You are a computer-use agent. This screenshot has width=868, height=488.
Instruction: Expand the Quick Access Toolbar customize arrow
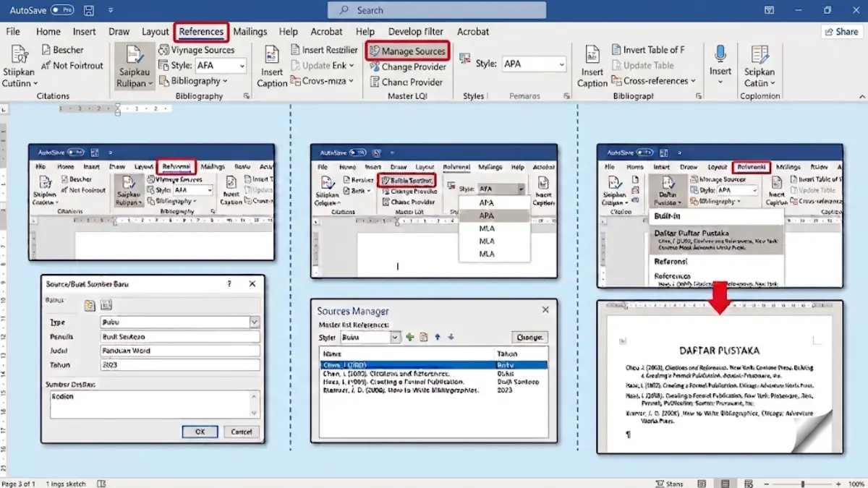[x=111, y=11]
